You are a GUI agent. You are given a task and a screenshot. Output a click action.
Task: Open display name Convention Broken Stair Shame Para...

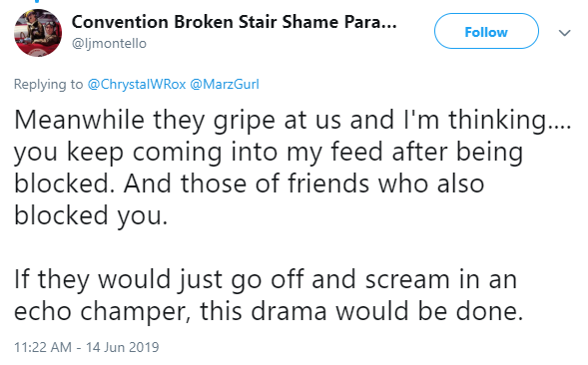coord(234,22)
